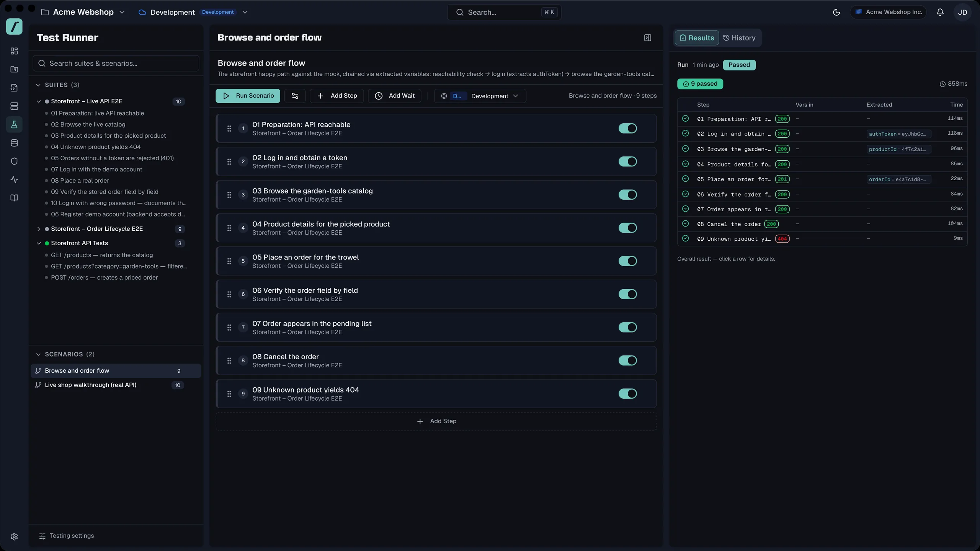Click the pass checkmark on result row 02 Log in

tap(686, 134)
